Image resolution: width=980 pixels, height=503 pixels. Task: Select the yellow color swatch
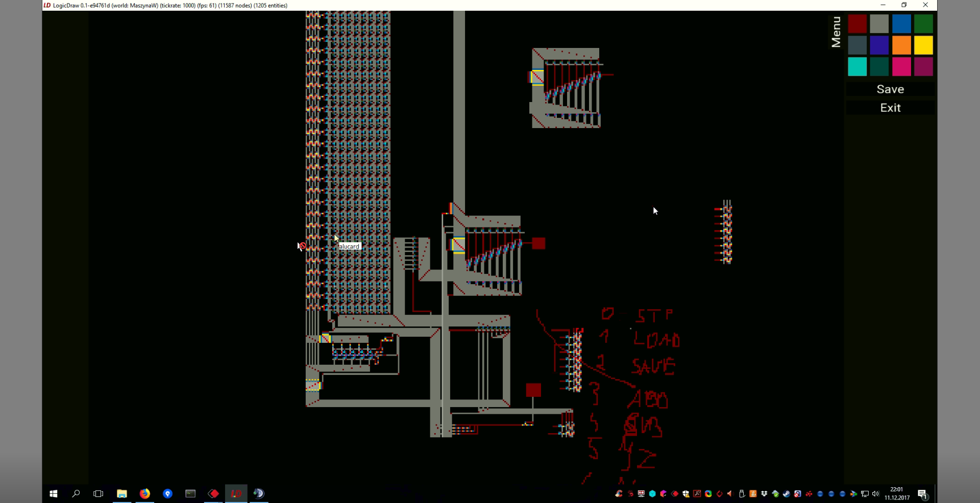tap(923, 45)
